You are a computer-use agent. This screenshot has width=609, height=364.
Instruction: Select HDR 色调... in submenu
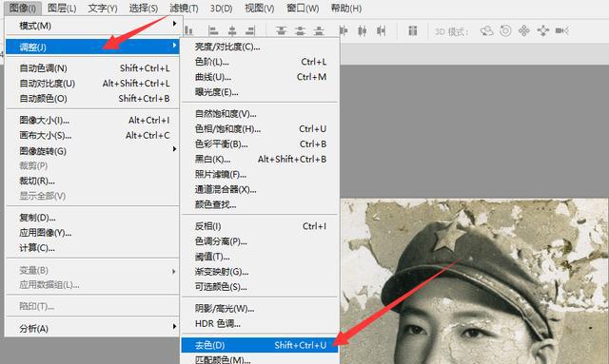pyautogui.click(x=260, y=324)
